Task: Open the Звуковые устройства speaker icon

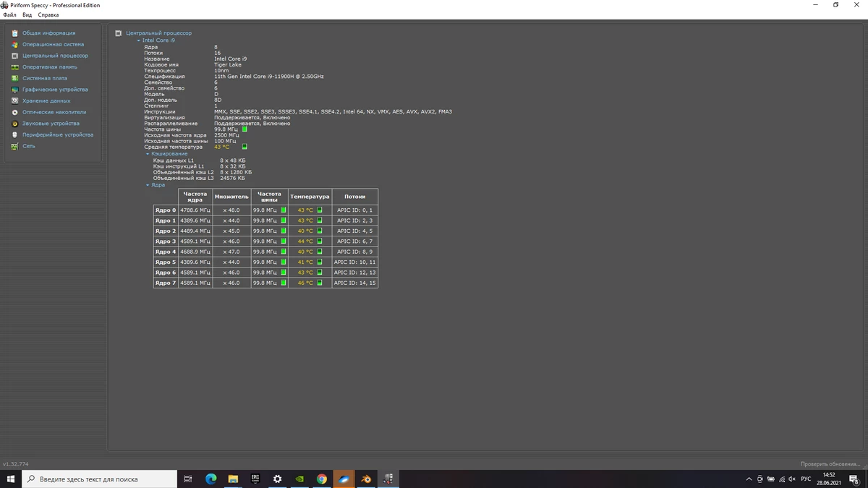Action: tap(14, 124)
